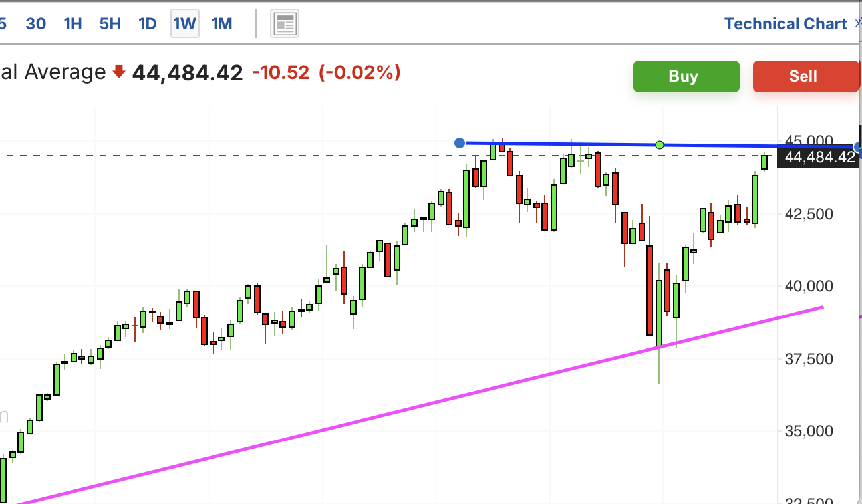Click the red down-arrow price indicator
The width and height of the screenshot is (862, 504).
coord(119,72)
